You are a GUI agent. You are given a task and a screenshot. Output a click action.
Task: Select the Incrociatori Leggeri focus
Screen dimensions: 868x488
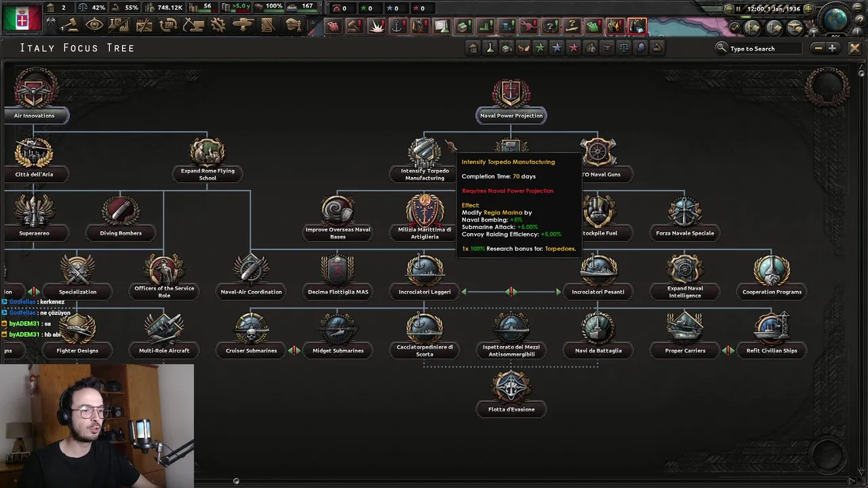pos(425,278)
